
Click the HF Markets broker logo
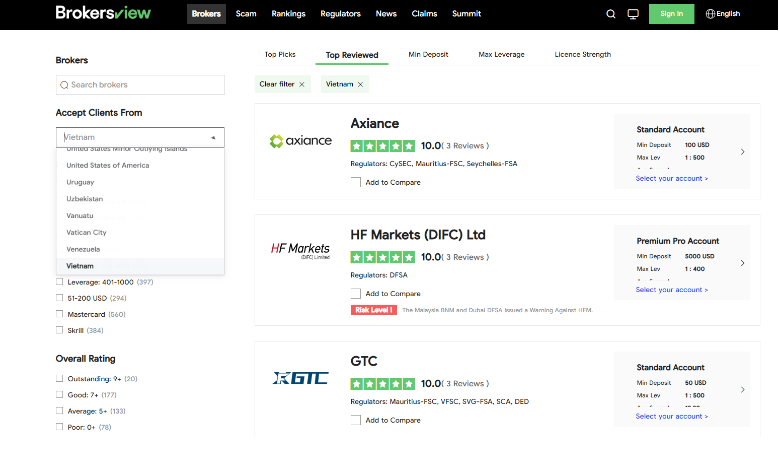[300, 251]
